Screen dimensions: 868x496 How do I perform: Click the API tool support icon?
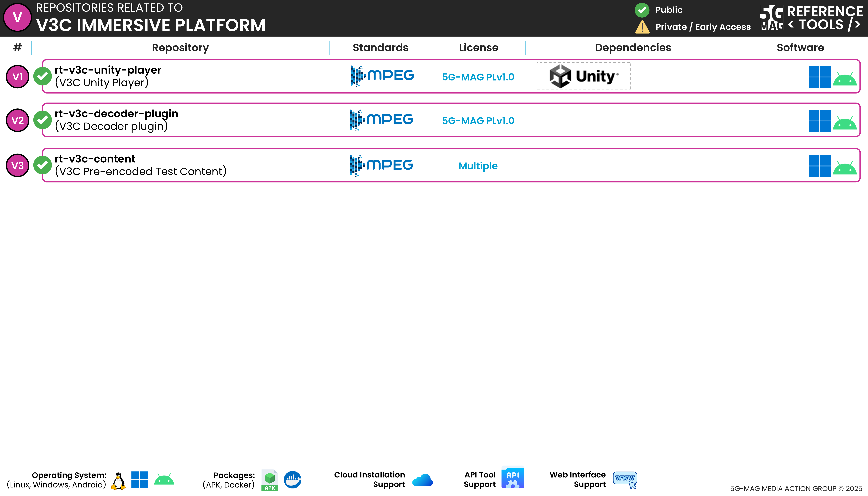point(512,477)
